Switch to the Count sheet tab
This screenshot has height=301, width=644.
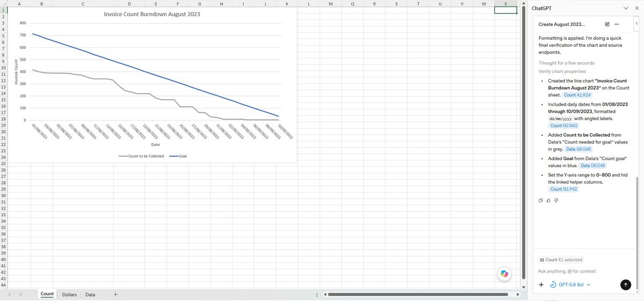[47, 295]
